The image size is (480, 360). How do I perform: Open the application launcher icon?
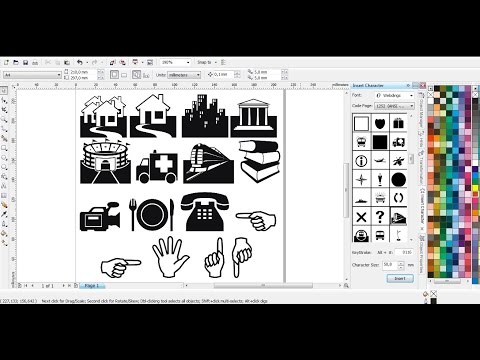[135, 62]
